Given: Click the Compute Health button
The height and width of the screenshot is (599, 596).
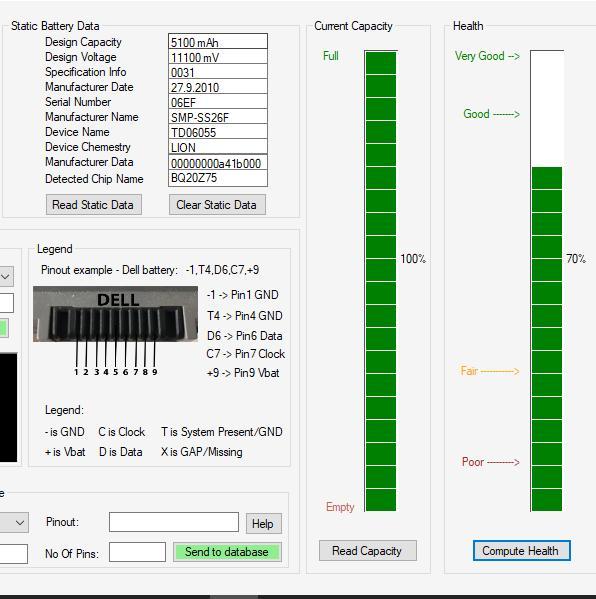Looking at the screenshot, I should [522, 550].
